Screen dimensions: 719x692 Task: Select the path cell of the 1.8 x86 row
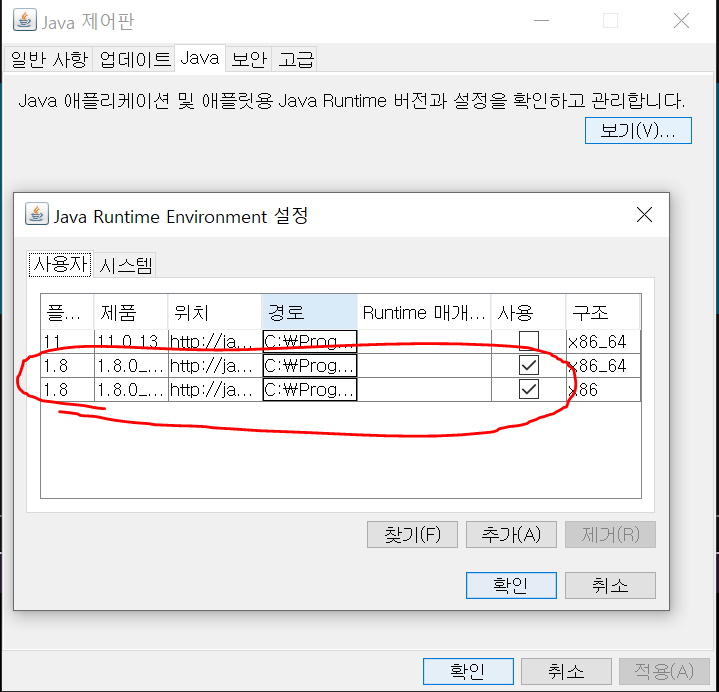click(310, 389)
